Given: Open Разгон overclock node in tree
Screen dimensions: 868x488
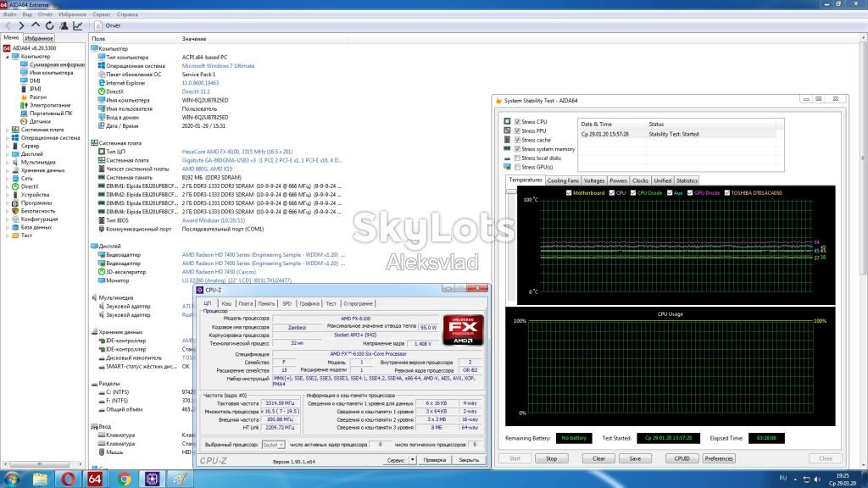Looking at the screenshot, I should 38,97.
